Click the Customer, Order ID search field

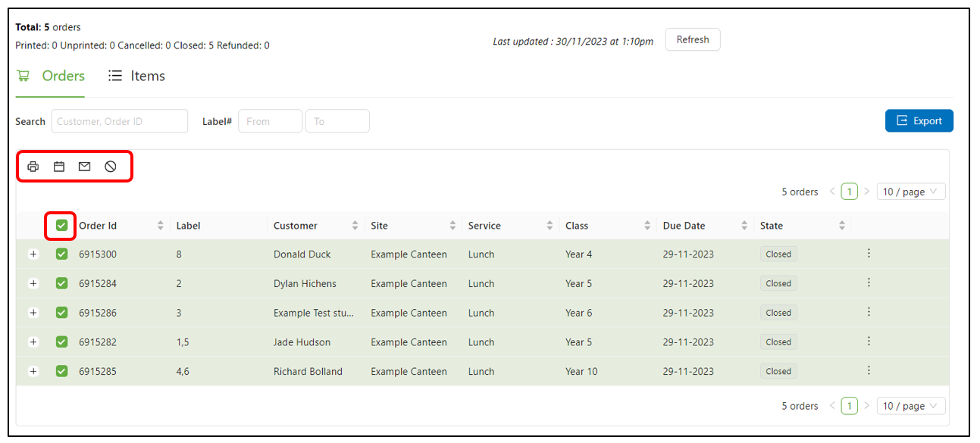(120, 121)
